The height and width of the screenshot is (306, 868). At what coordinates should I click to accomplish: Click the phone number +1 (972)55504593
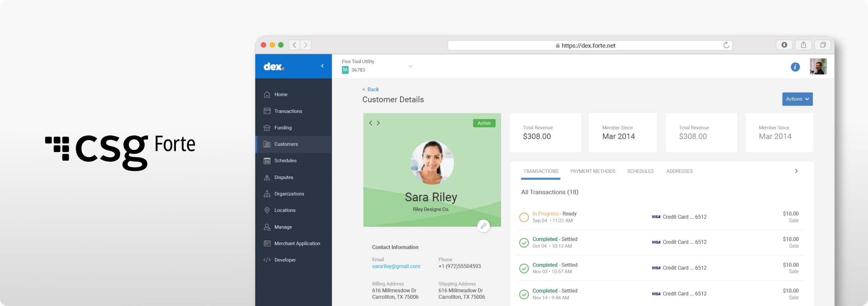pos(460,266)
